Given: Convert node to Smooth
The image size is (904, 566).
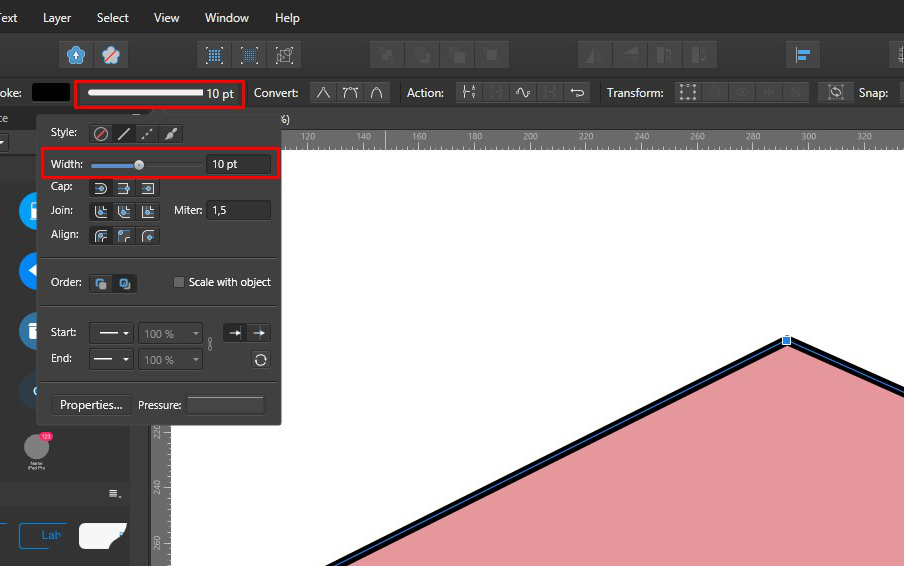Looking at the screenshot, I should [350, 93].
